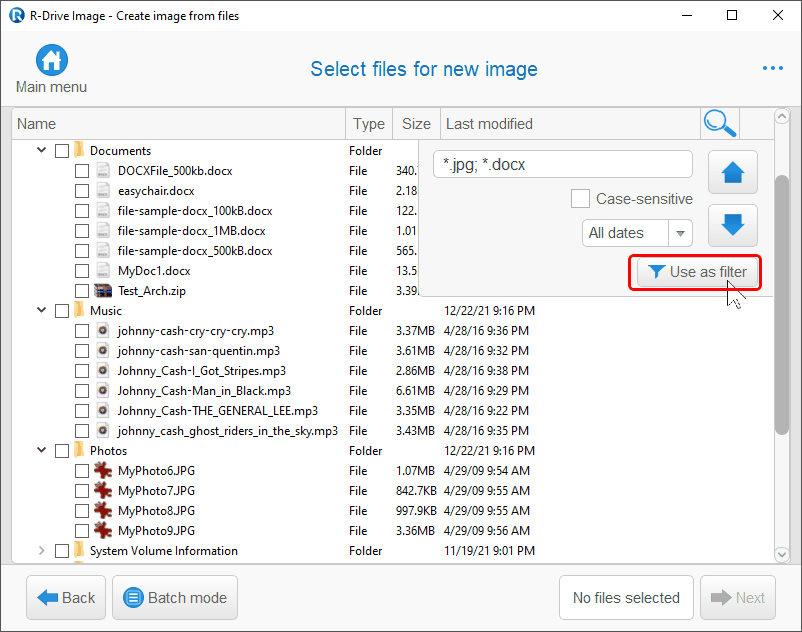This screenshot has height=632, width=802.
Task: Open the search magnifier icon
Action: pos(720,123)
